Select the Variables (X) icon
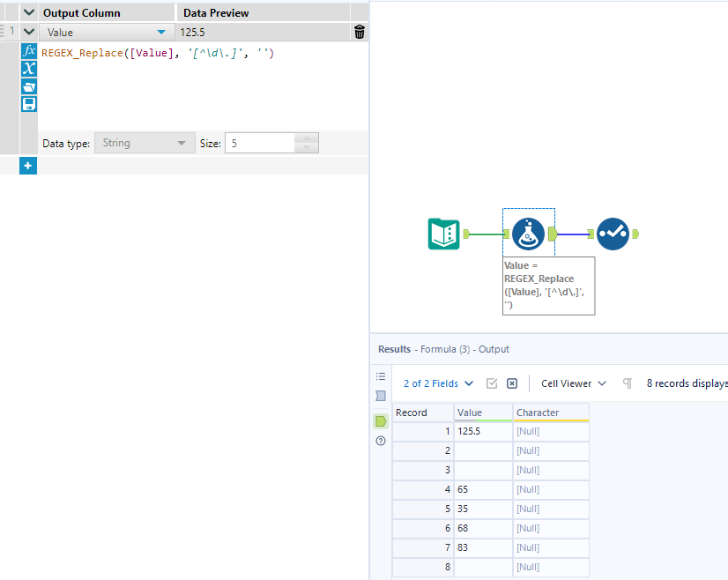The height and width of the screenshot is (580, 728). click(x=28, y=70)
